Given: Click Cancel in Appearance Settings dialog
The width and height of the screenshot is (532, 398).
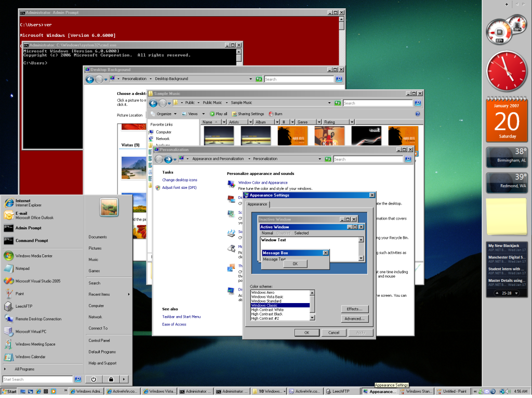Looking at the screenshot, I should [334, 333].
